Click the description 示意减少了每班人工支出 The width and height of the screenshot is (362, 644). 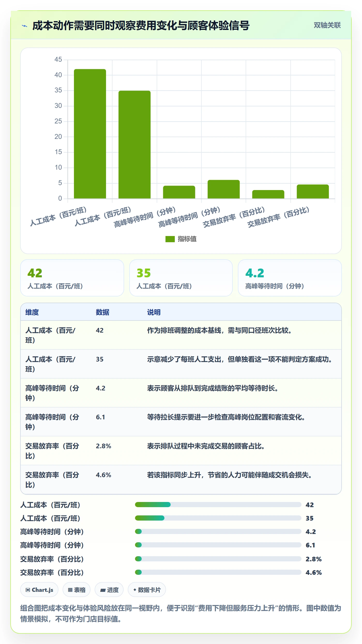pos(240,359)
